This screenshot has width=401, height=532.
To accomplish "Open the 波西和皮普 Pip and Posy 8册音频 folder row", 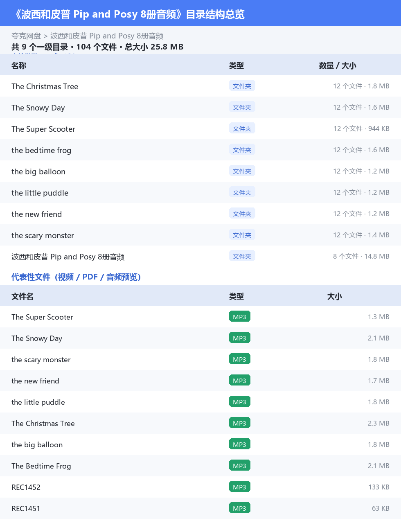I will tap(200, 256).
